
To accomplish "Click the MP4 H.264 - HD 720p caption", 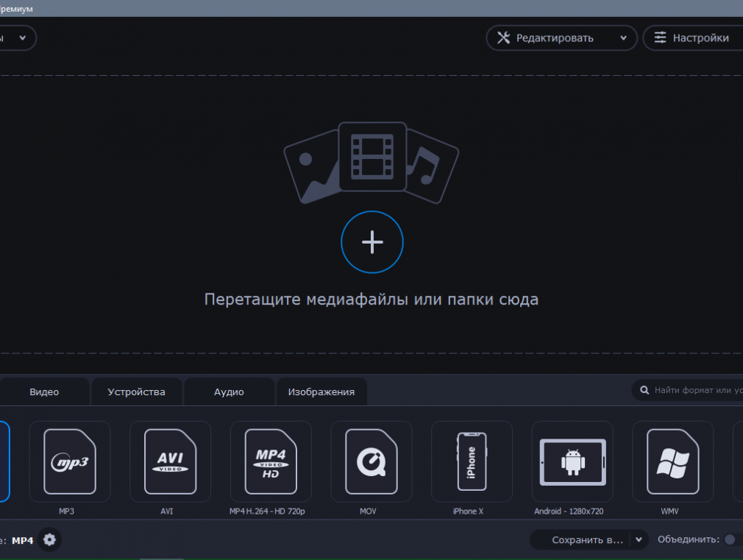I will point(267,511).
